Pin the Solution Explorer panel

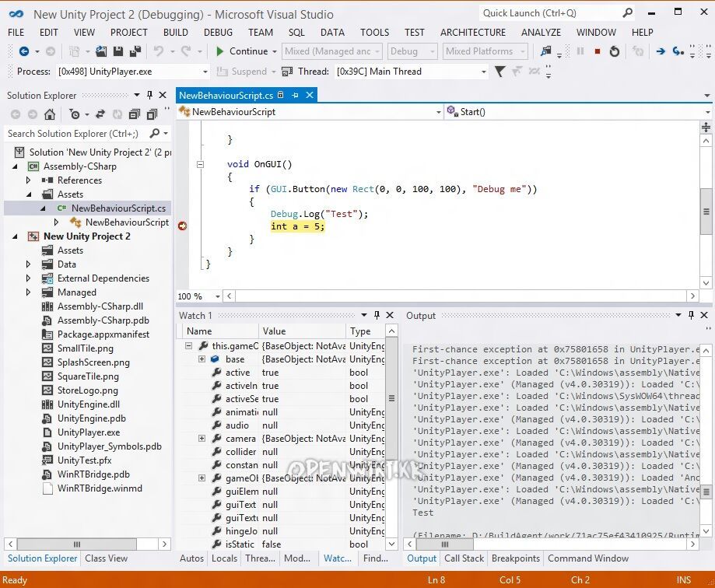tap(149, 95)
